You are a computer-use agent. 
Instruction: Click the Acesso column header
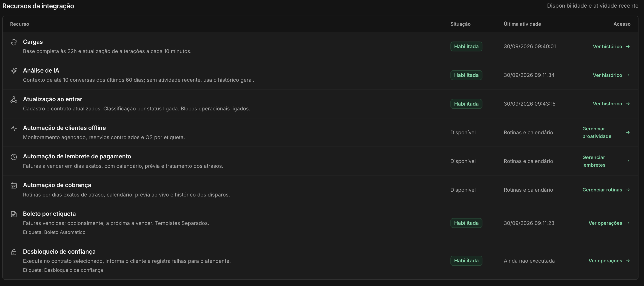click(622, 24)
